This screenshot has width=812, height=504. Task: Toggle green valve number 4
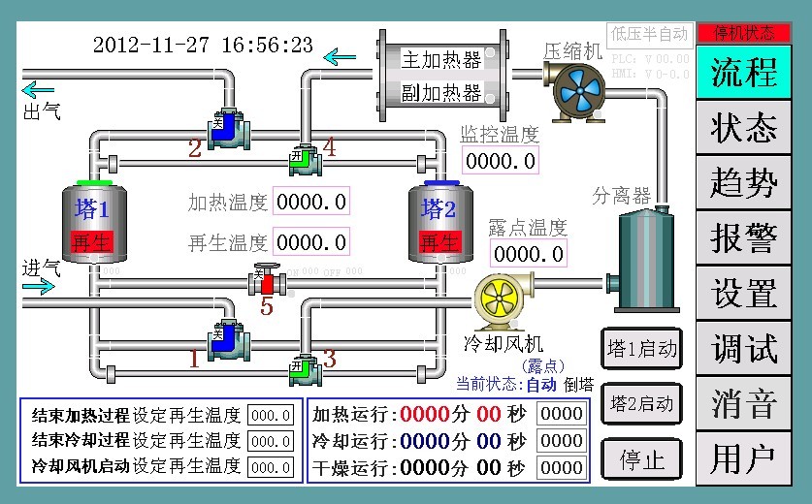tap(305, 157)
